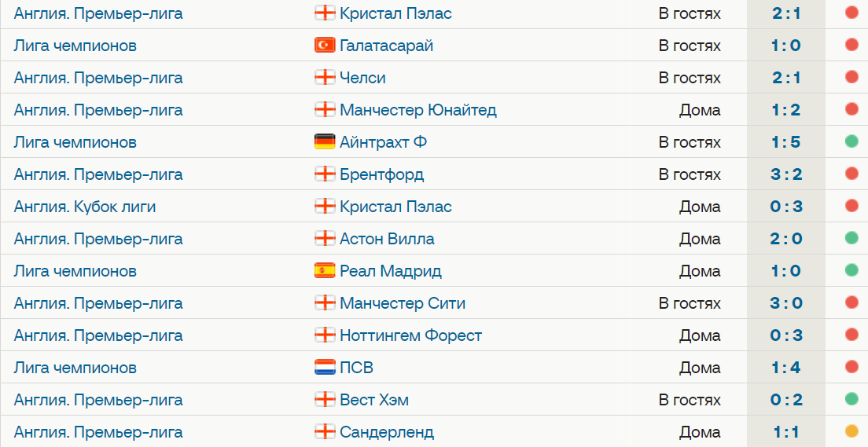The height and width of the screenshot is (447, 868).
Task: Open the Сандерленд team link
Action: [386, 432]
